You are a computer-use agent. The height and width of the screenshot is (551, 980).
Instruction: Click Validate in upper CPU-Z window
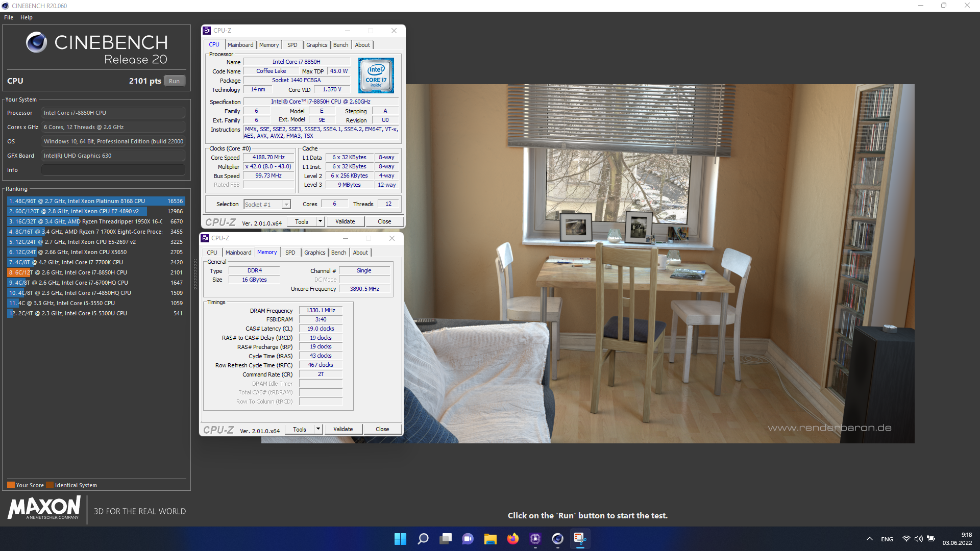(345, 222)
